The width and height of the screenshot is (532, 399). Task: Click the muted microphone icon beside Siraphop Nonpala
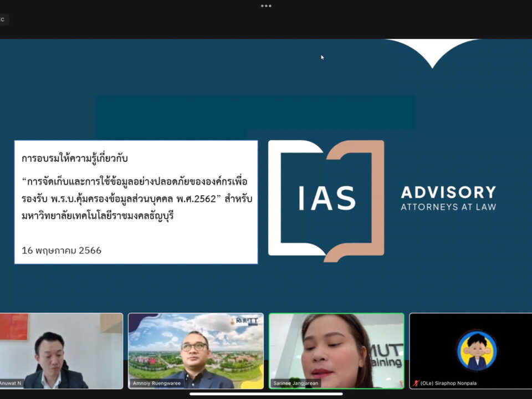tap(416, 383)
